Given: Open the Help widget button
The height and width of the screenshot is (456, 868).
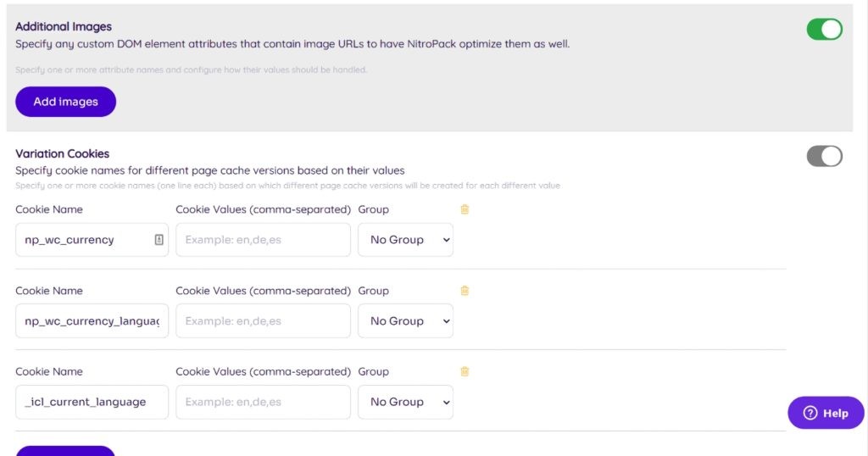Looking at the screenshot, I should click(x=826, y=413).
